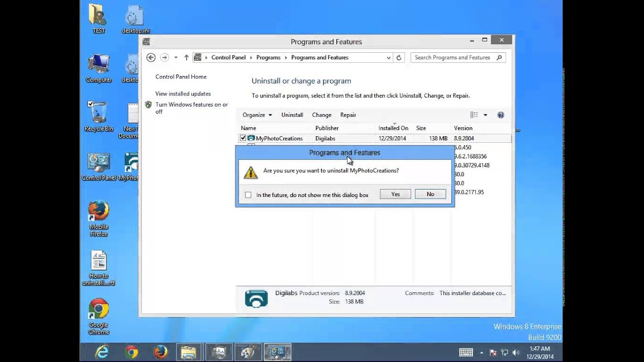This screenshot has height=362, width=644.
Task: Cancel uninstall with the No button
Action: point(430,194)
